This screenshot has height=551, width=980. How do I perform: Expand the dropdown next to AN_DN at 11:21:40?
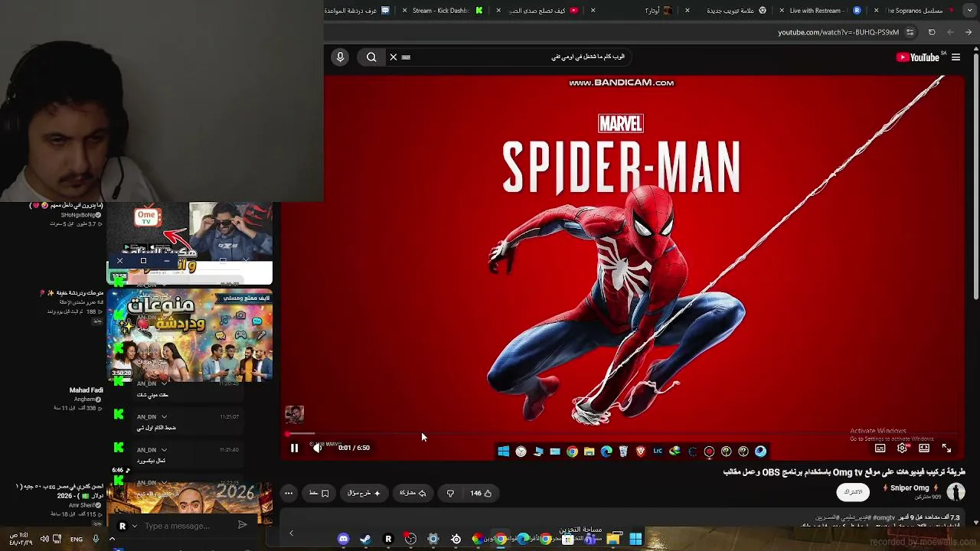point(164,450)
